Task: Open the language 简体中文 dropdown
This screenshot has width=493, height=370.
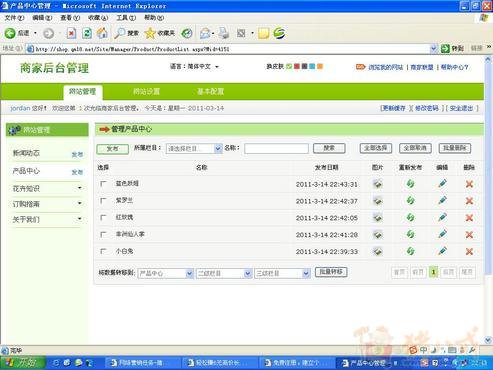Action: [x=203, y=67]
